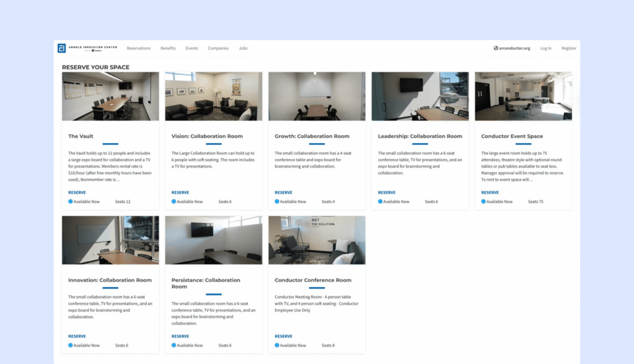This screenshot has height=364, width=634.
Task: Open the Events page from the top menu
Action: [191, 48]
